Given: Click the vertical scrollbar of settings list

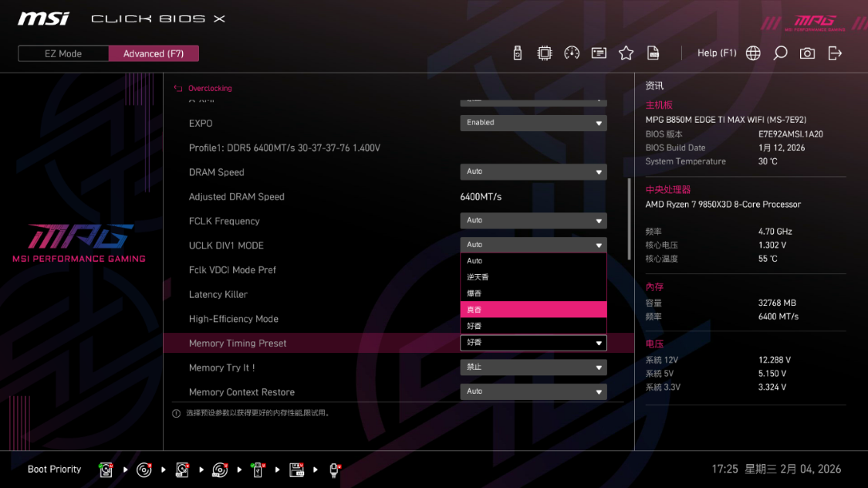Looking at the screenshot, I should (629, 219).
